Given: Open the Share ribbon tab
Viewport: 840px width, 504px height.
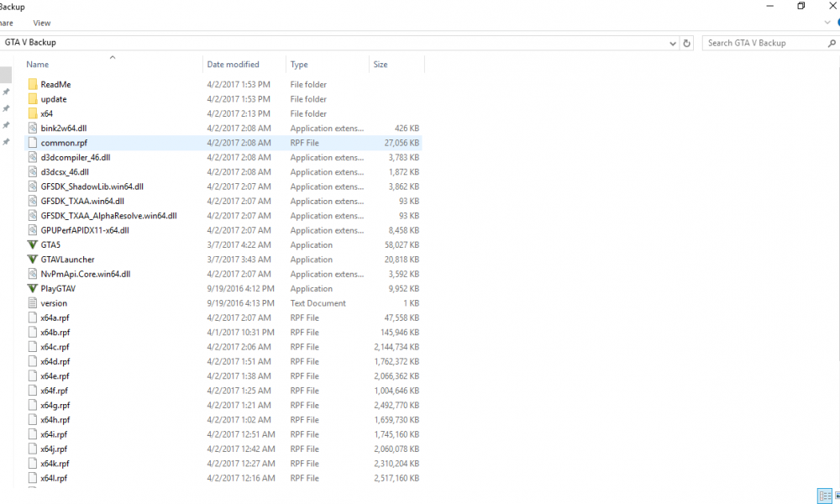Looking at the screenshot, I should pos(7,23).
